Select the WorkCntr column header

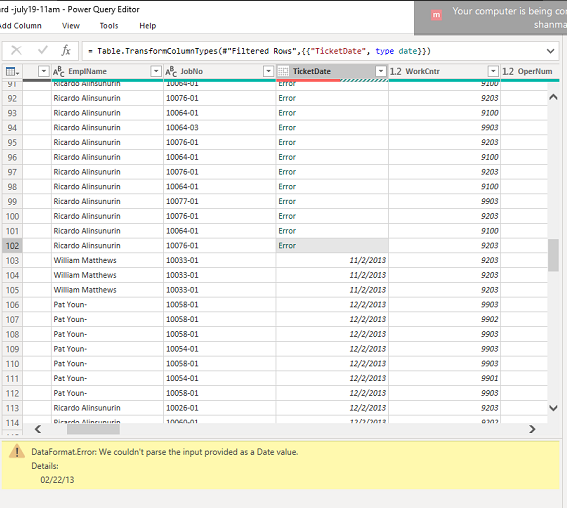click(422, 71)
